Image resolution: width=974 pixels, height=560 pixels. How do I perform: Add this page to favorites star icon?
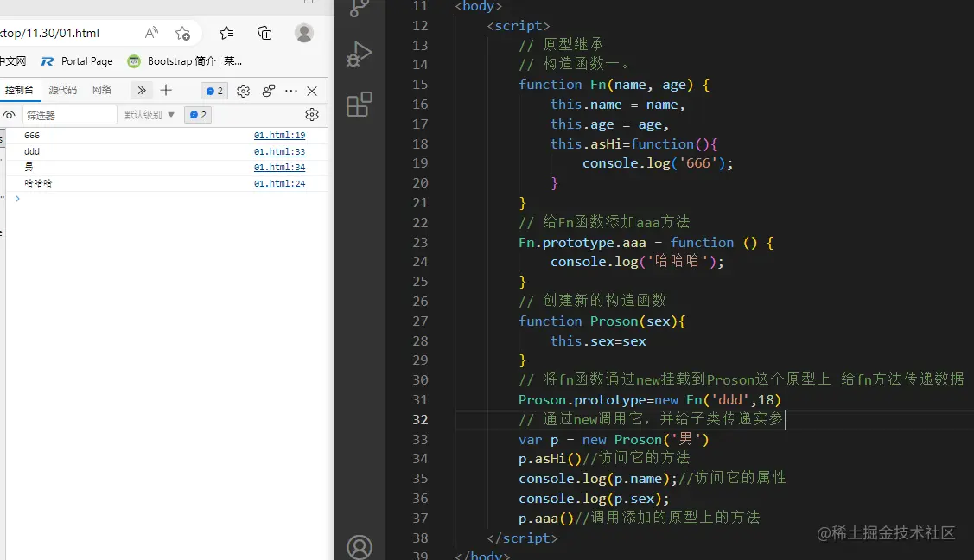click(x=182, y=33)
